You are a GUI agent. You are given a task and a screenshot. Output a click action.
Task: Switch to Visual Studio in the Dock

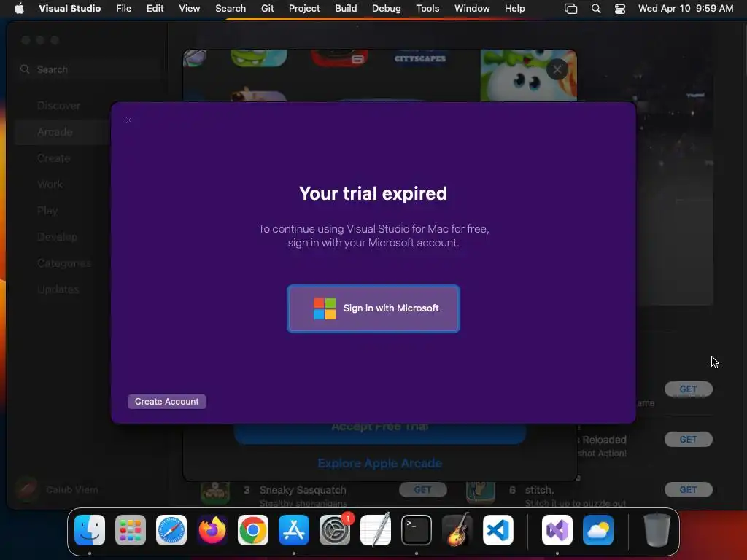(557, 530)
